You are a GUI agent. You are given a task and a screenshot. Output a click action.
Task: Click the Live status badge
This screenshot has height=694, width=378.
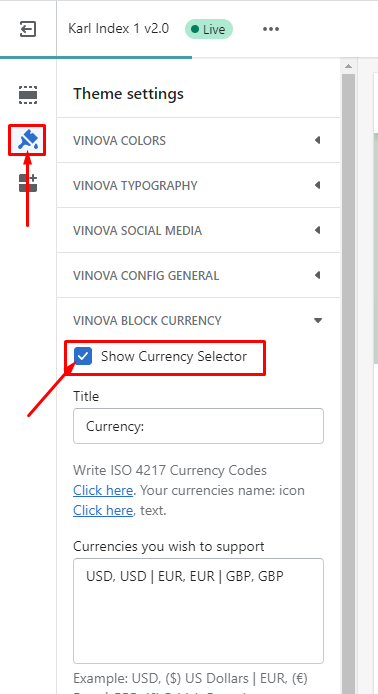pyautogui.click(x=209, y=29)
